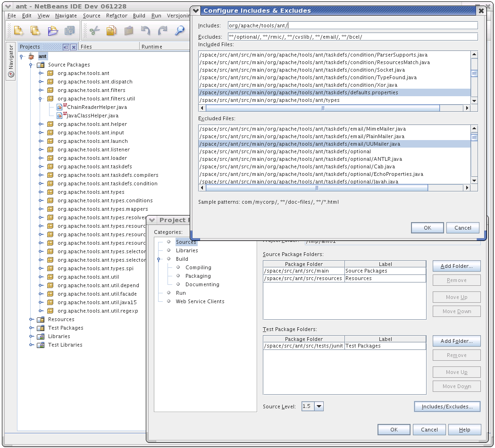Open the Navigate menu

point(66,16)
